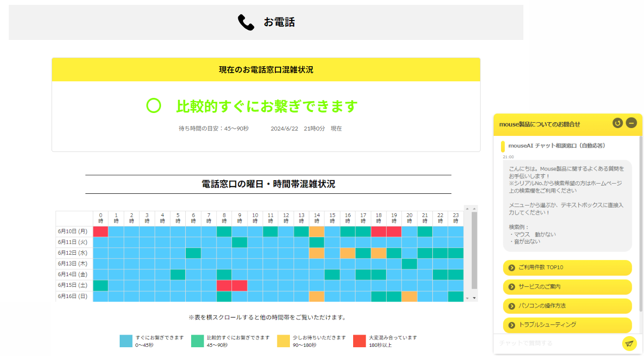Click the arrow icon on サービスのご案内

tap(511, 287)
